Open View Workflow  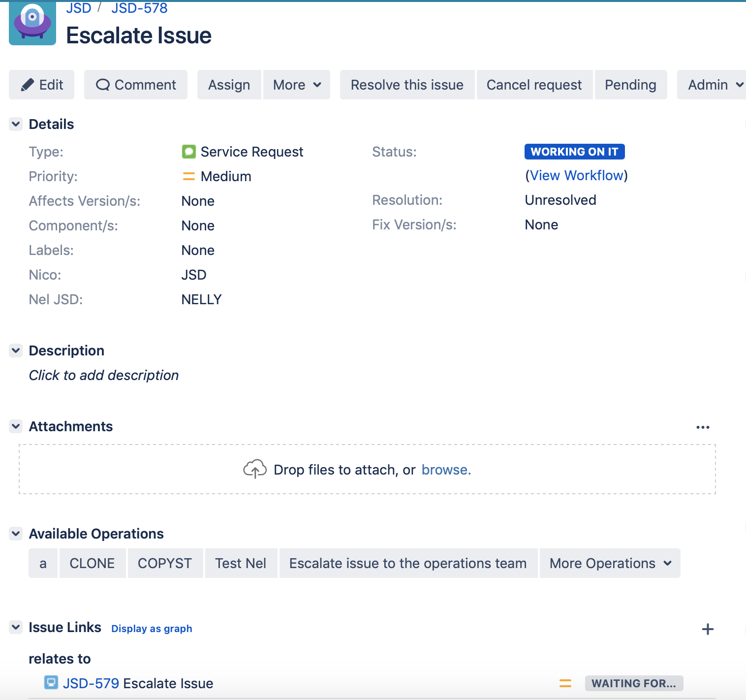pyautogui.click(x=576, y=175)
